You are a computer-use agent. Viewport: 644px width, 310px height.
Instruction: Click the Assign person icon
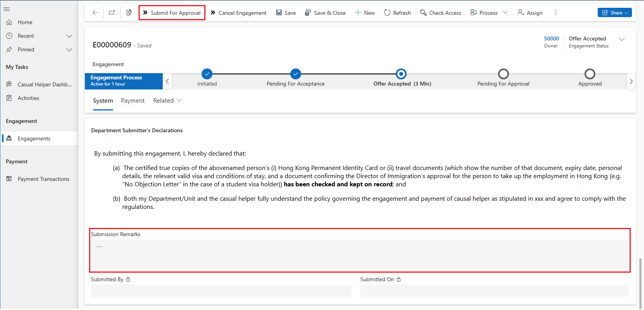521,13
